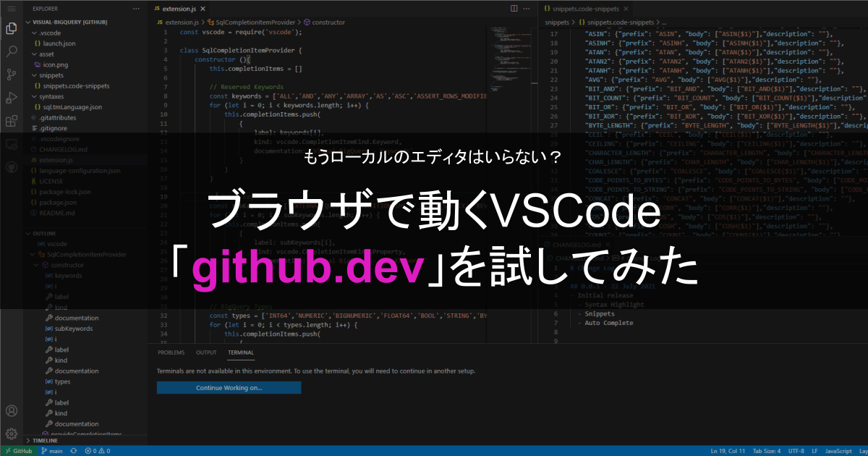868x456 pixels.
Task: Open the Extensions view
Action: [x=11, y=121]
